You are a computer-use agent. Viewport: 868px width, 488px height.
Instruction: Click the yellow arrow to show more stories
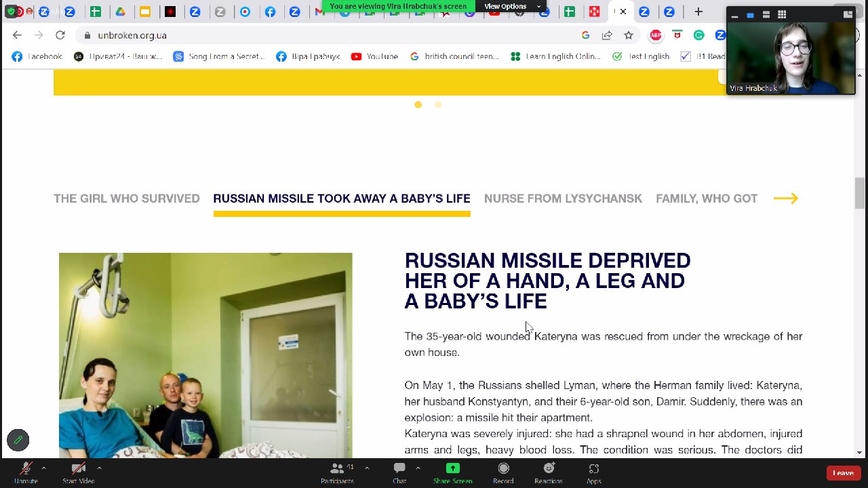(785, 198)
